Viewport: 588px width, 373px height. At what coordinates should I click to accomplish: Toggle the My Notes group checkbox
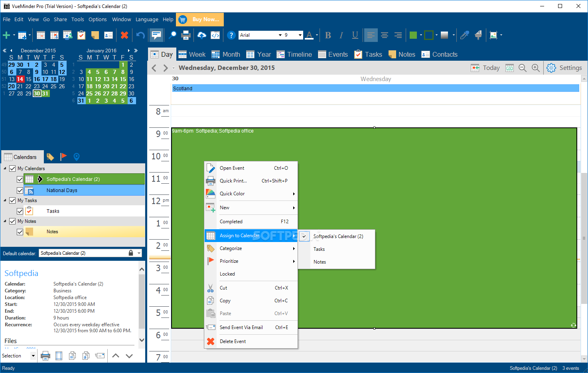[x=12, y=221]
